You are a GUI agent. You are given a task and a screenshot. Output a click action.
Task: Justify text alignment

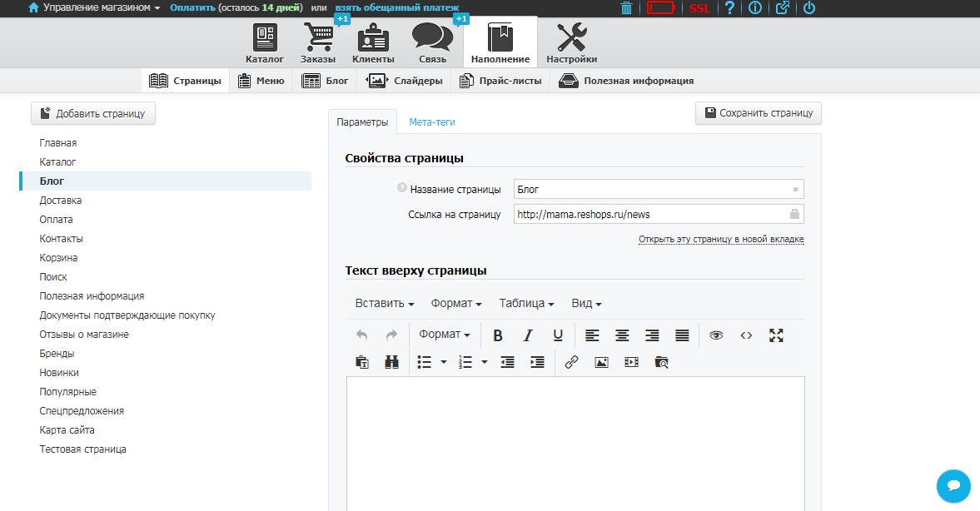[682, 335]
